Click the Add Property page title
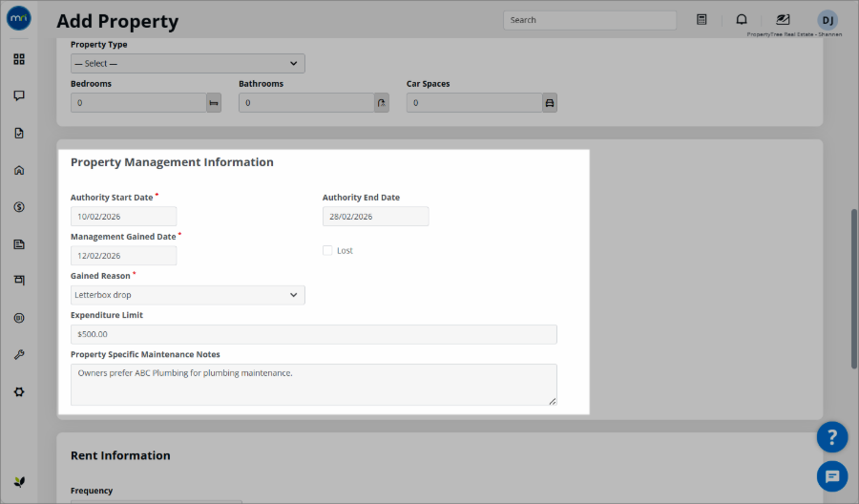 pyautogui.click(x=117, y=21)
